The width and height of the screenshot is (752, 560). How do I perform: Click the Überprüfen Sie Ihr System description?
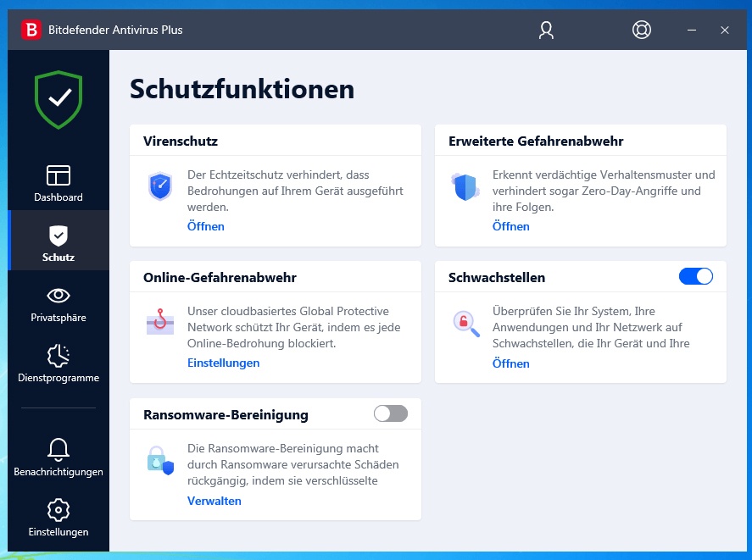coord(591,328)
